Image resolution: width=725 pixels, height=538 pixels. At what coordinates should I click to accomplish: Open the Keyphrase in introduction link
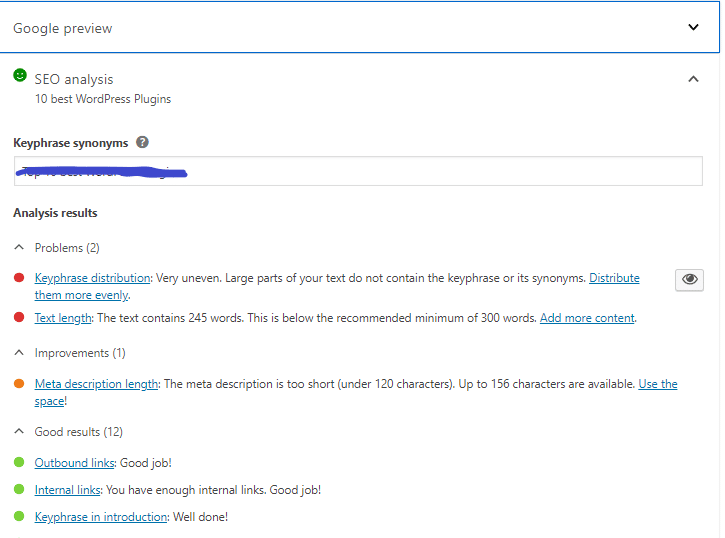click(x=101, y=517)
